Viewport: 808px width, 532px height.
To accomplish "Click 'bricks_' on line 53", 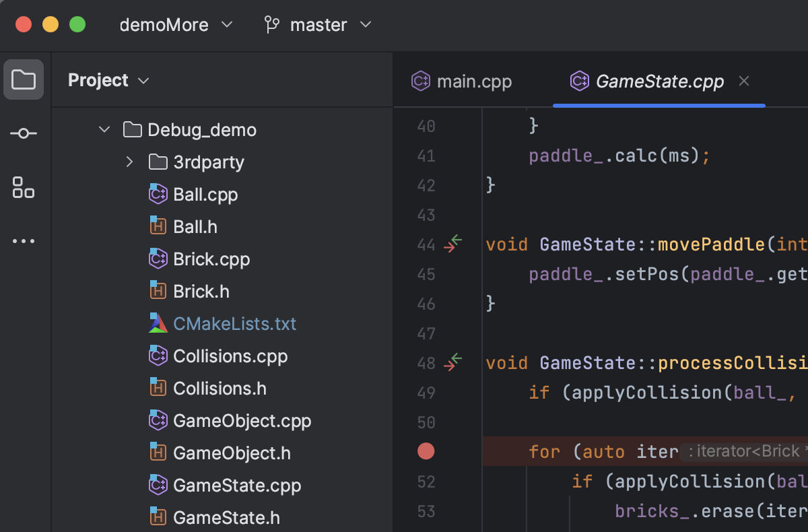I will click(x=652, y=511).
